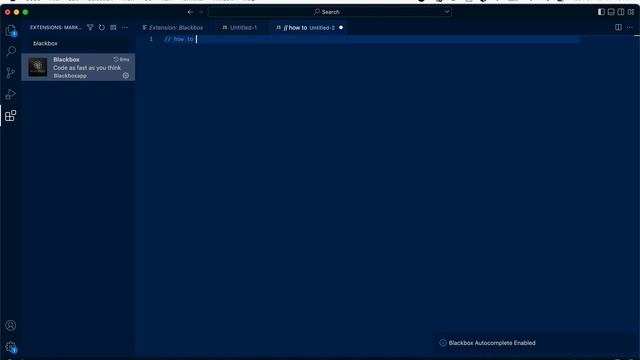Viewport: 640px width, 360px height.
Task: Click the green zoom window button
Action: point(25,12)
